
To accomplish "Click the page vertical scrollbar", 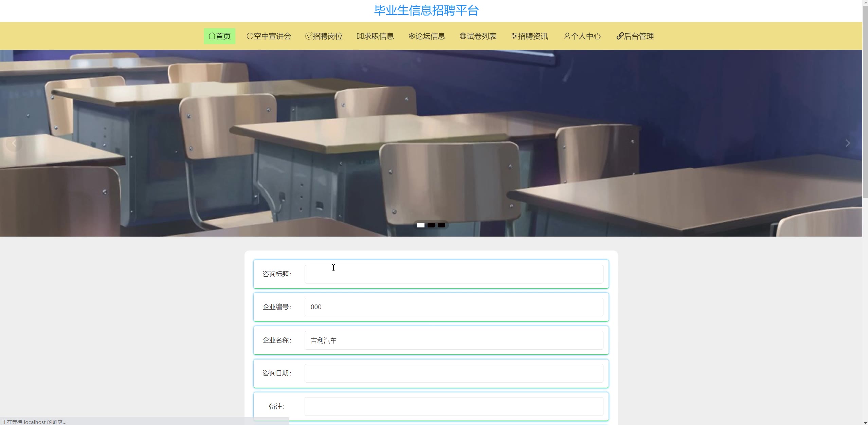I will (865, 102).
